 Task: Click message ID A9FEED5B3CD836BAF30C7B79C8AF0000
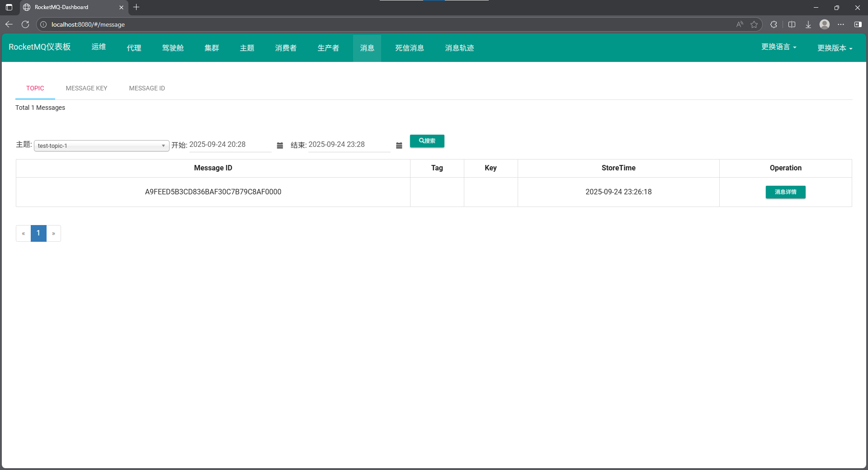(213, 192)
